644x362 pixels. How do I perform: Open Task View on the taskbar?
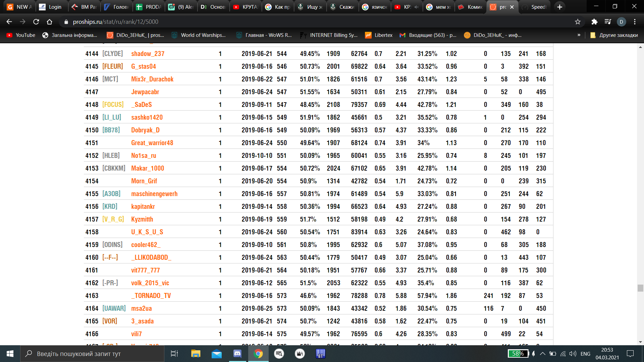coord(174,354)
